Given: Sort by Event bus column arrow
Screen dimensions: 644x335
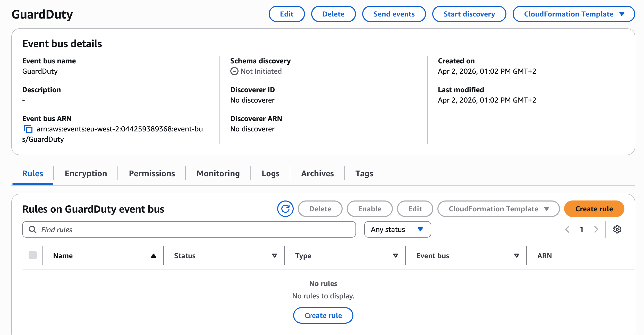Looking at the screenshot, I should point(517,256).
